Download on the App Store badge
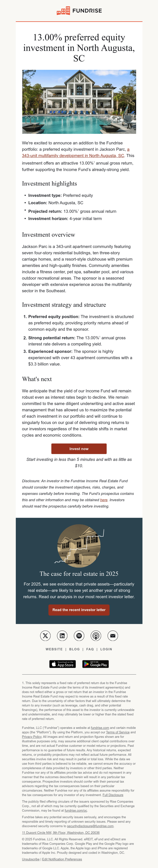Screen dimensions: 158x868 [x=63, y=664]
